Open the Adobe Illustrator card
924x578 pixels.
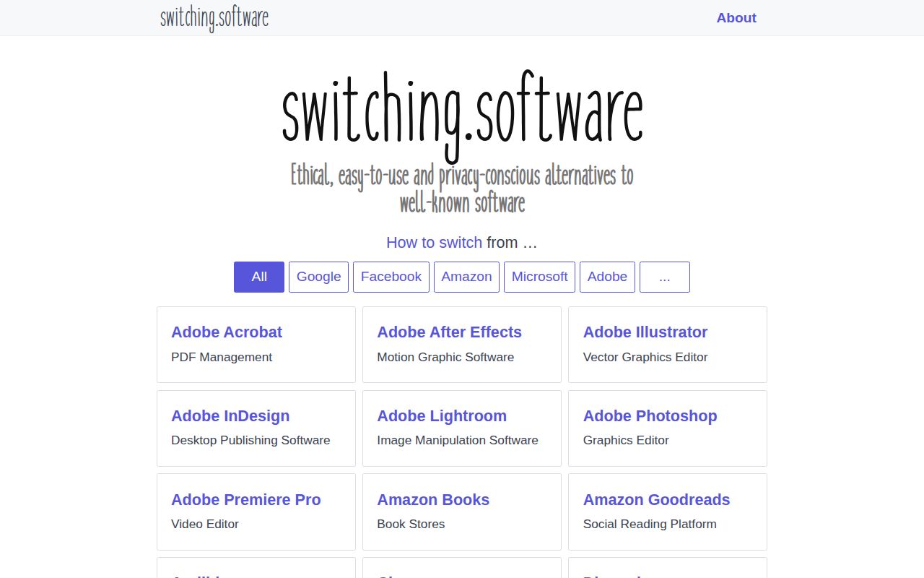pyautogui.click(x=645, y=332)
